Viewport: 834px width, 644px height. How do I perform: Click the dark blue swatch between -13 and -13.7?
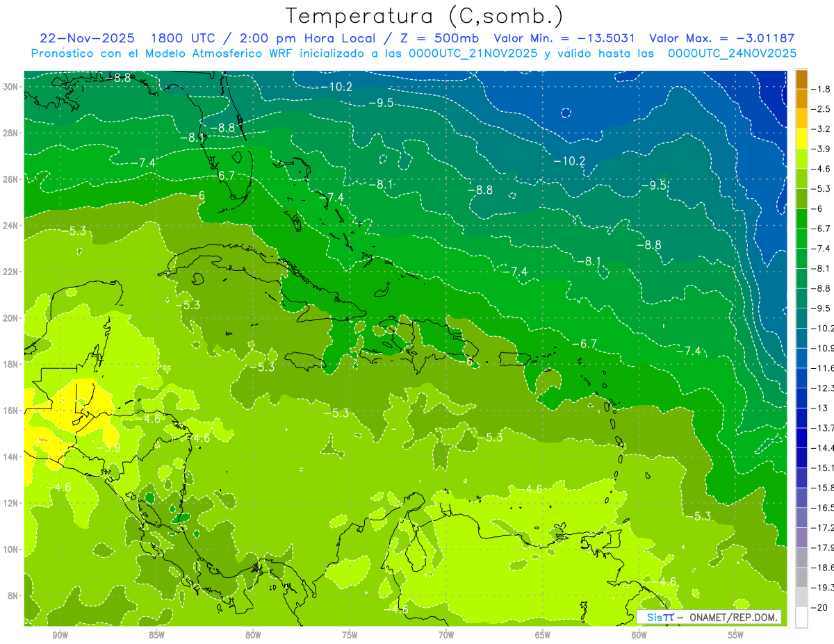coord(801,418)
